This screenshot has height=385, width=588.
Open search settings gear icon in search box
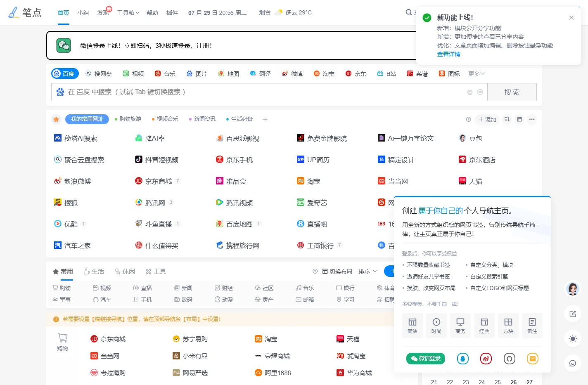point(470,92)
